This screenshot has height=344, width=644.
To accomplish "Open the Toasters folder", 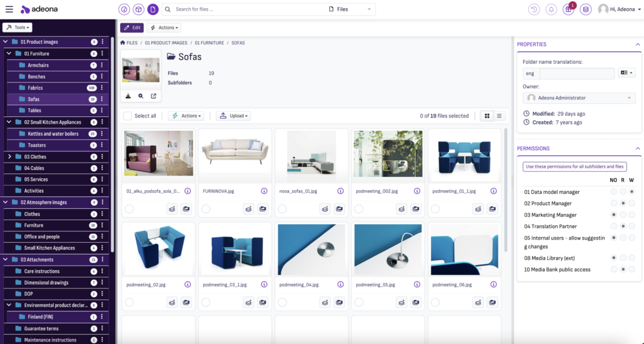I will (36, 145).
